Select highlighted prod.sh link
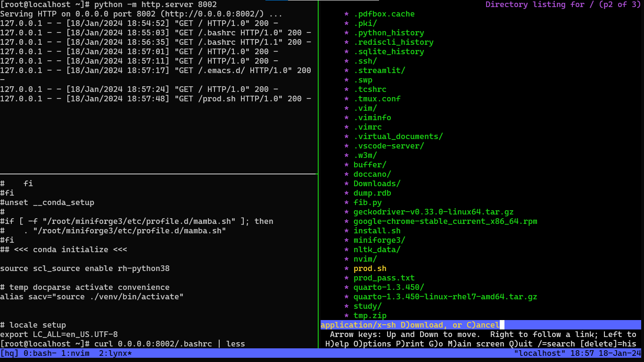The image size is (644, 362). click(x=370, y=269)
